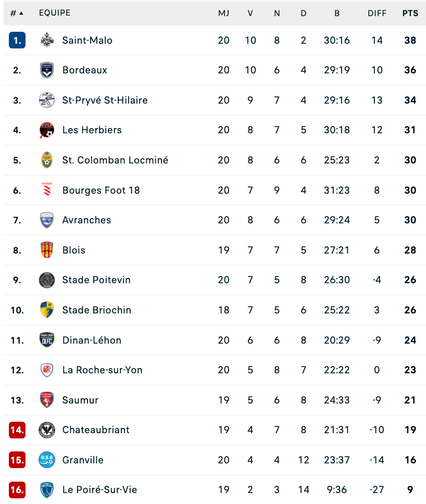
Task: Click the Saint-Malo club crest
Action: tap(47, 40)
